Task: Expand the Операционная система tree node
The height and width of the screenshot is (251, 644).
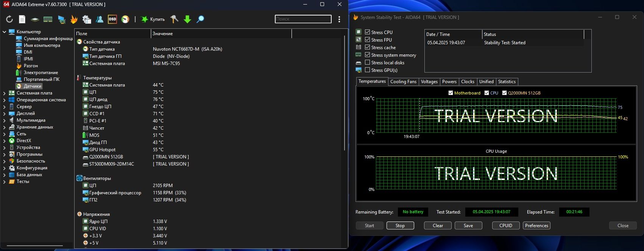Action: click(x=4, y=100)
